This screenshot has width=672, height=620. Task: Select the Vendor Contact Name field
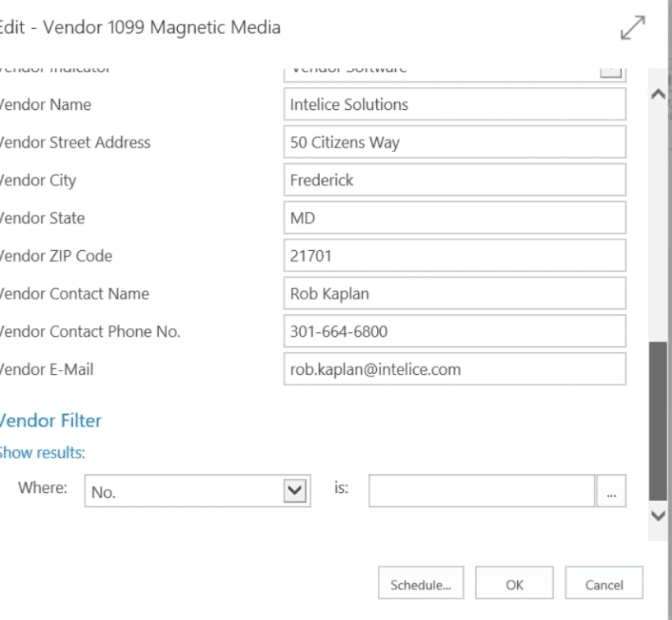[x=455, y=294]
